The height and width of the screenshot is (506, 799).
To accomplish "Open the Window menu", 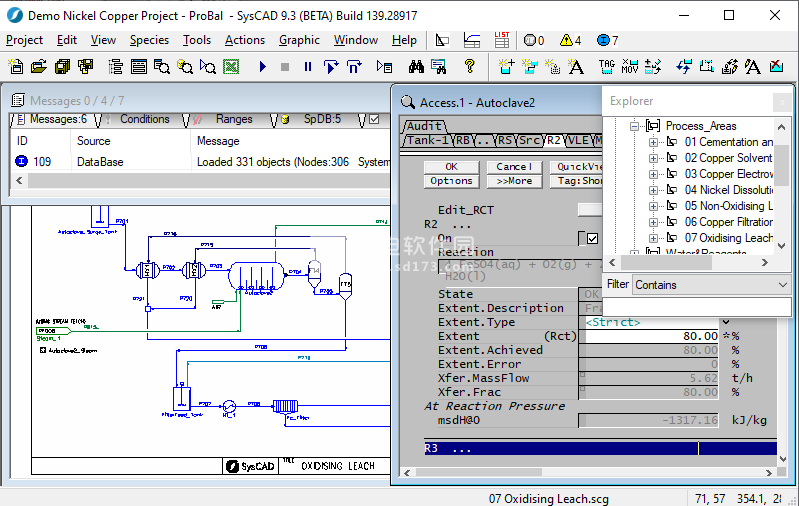I will tap(356, 40).
